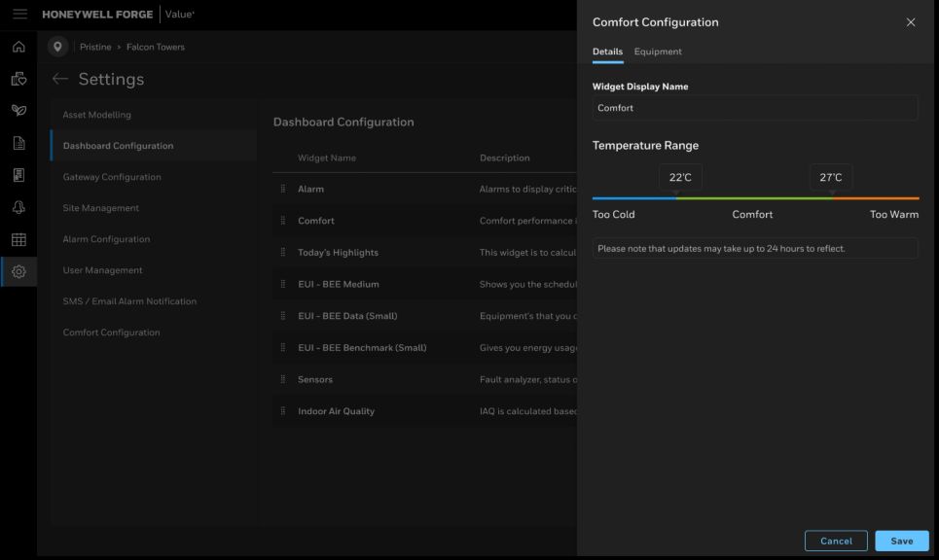
Task: Grab drag handle for EUI - BEE Benchmark (Small)
Action: [282, 348]
